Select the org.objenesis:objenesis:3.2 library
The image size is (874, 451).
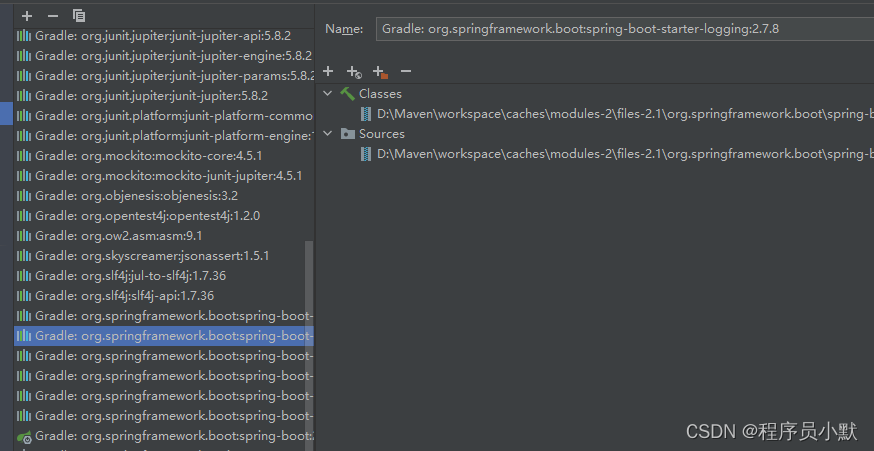point(164,196)
